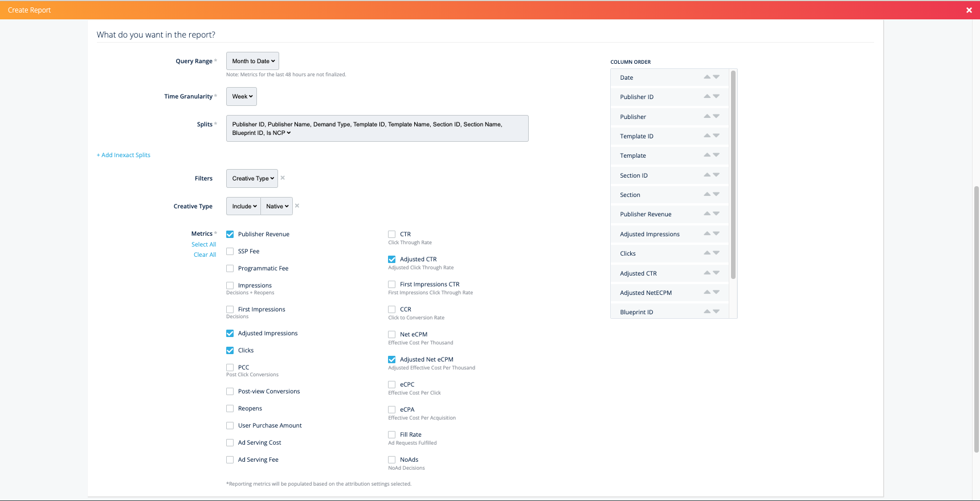The height and width of the screenshot is (501, 980).
Task: Open the Query Range dropdown
Action: coord(252,61)
